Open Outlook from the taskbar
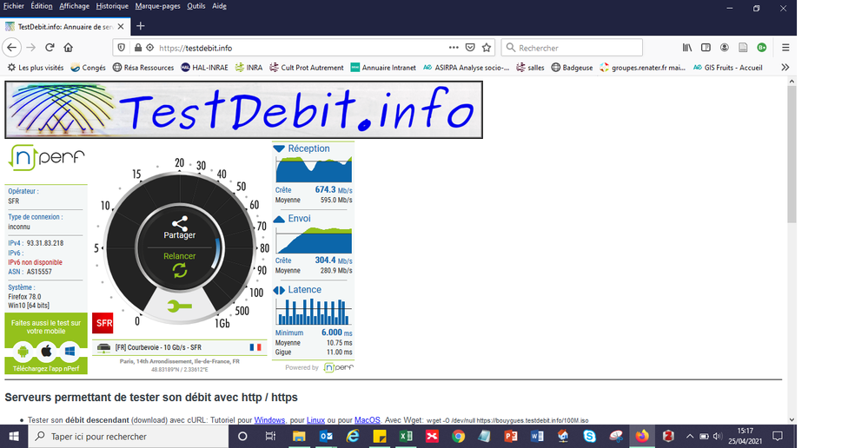Image resolution: width=868 pixels, height=448 pixels. [326, 437]
